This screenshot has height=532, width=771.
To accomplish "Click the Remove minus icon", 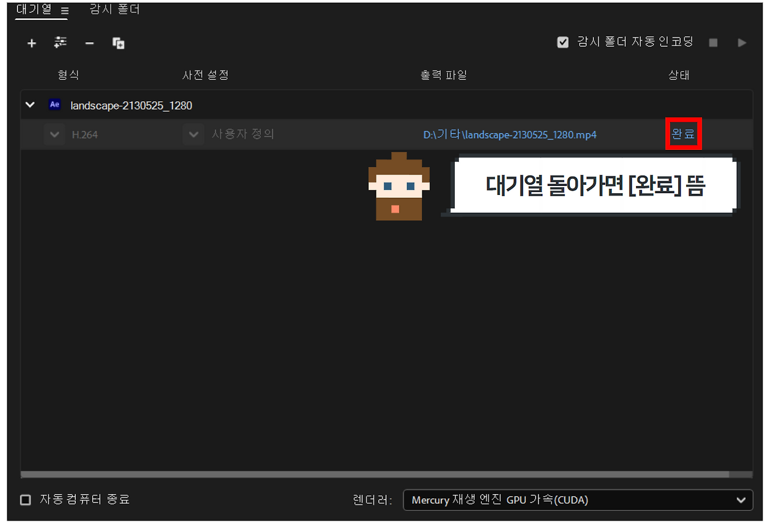I will (89, 43).
